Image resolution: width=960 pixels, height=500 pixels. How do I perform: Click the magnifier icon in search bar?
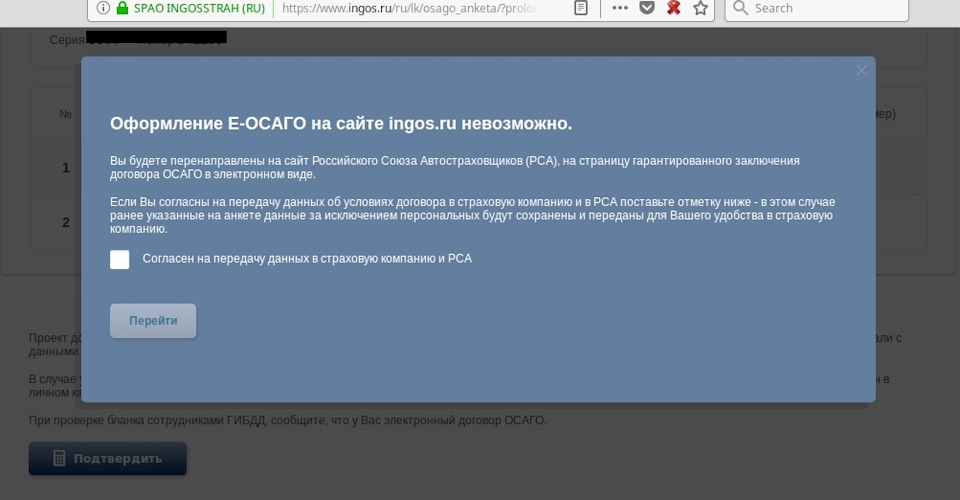[x=740, y=8]
